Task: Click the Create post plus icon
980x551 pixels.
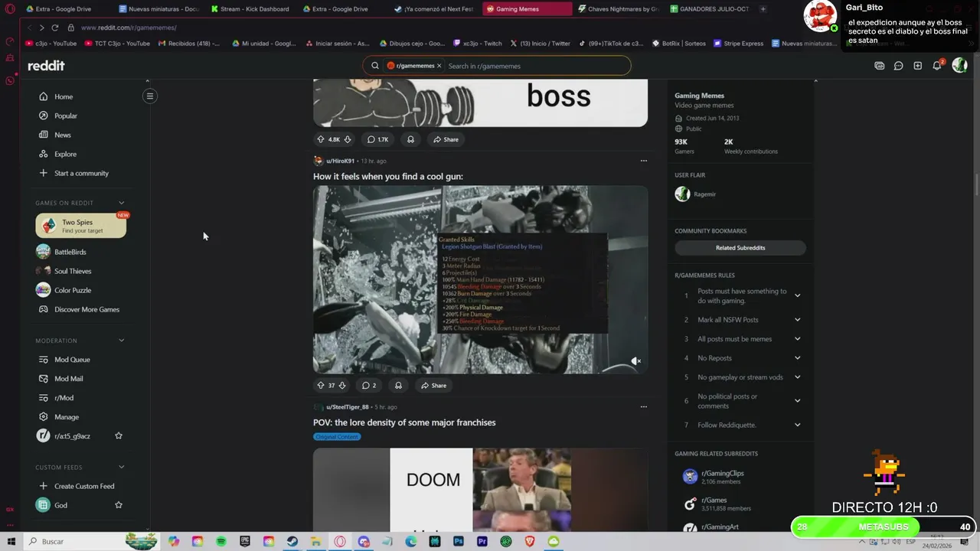Action: (x=917, y=66)
